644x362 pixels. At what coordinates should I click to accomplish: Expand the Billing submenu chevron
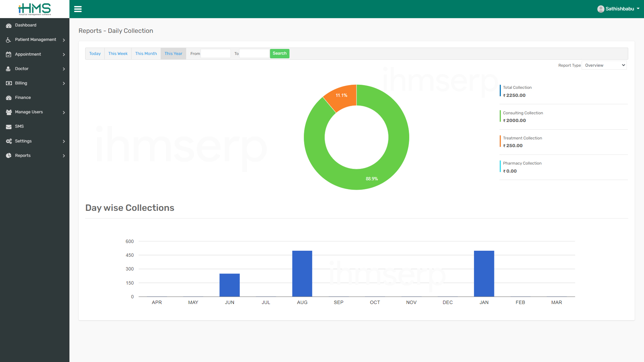[64, 83]
